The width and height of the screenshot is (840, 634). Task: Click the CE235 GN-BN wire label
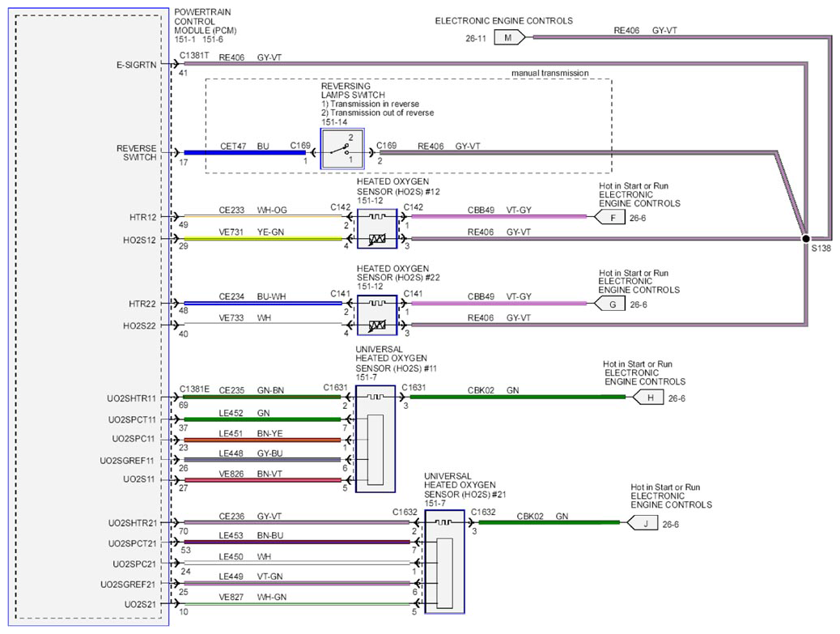point(251,390)
